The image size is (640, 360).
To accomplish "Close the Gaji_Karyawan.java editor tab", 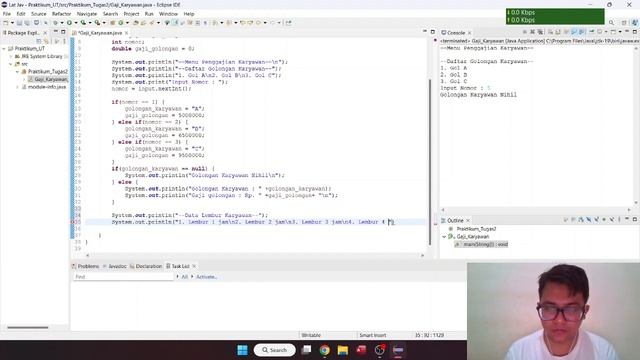I will [127, 33].
